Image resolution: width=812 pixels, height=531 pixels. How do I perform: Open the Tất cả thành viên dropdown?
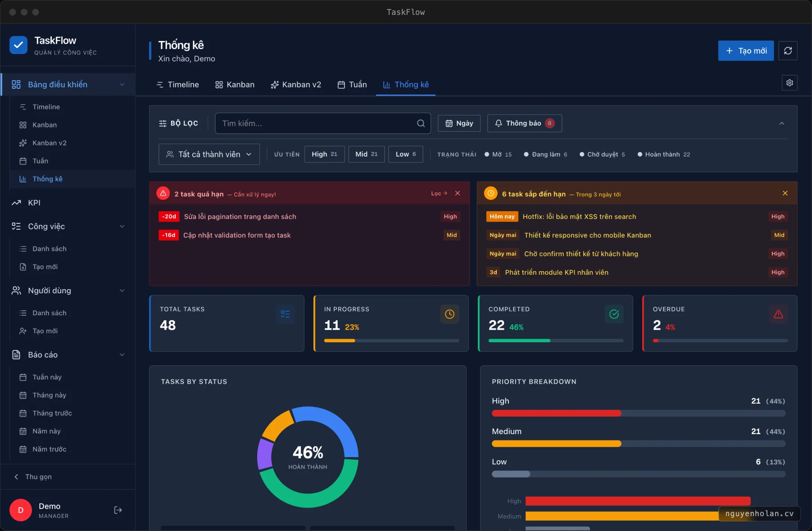pos(209,154)
